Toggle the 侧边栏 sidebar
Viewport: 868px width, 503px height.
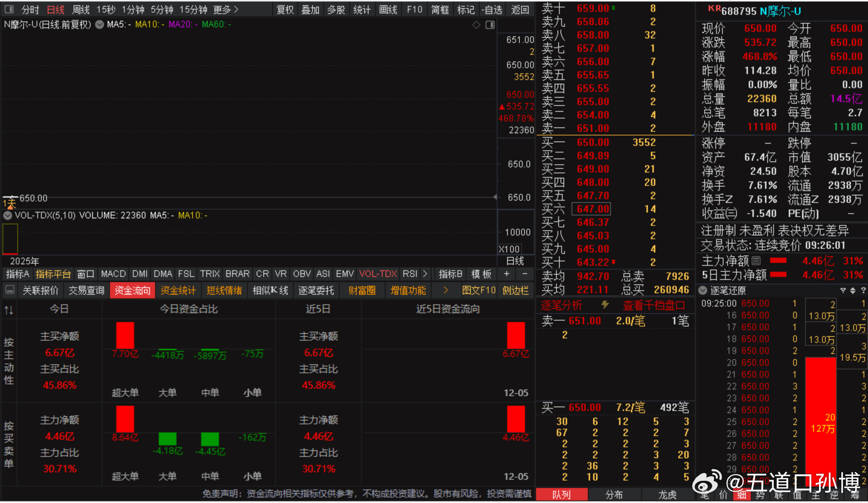tap(515, 290)
